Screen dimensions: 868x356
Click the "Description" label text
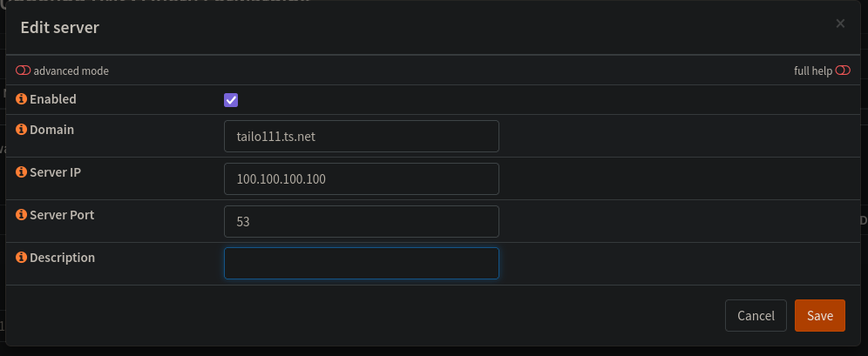tap(62, 258)
